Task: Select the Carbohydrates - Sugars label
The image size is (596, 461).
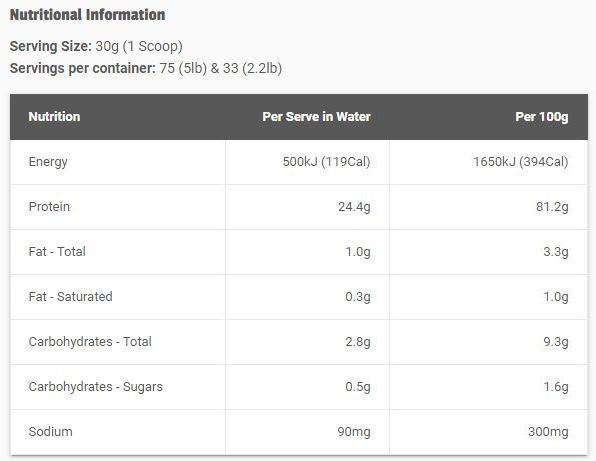Action: [x=96, y=387]
